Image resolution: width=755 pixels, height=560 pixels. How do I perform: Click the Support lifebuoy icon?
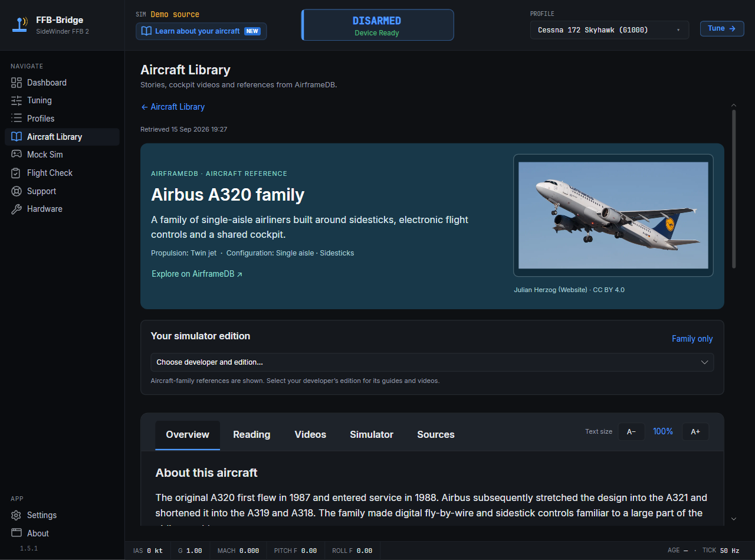coord(17,191)
